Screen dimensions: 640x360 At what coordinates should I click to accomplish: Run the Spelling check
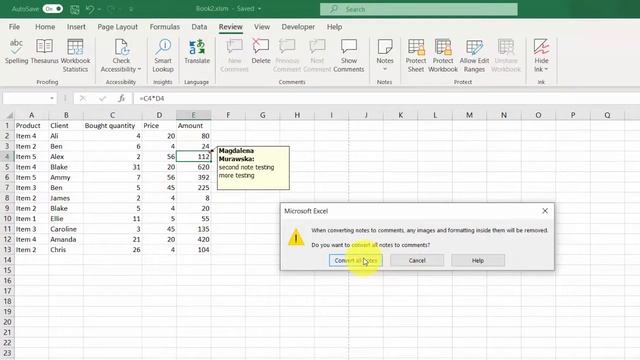pos(16,52)
